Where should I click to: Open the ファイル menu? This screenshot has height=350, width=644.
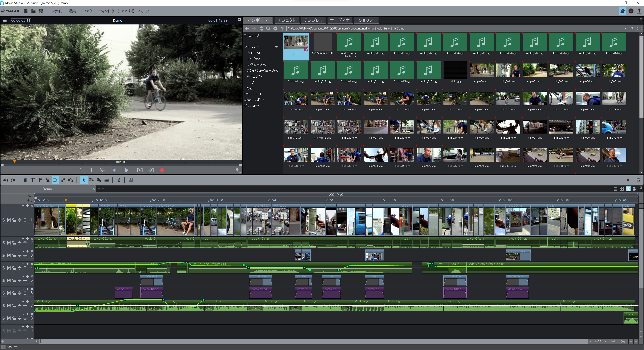(x=58, y=11)
